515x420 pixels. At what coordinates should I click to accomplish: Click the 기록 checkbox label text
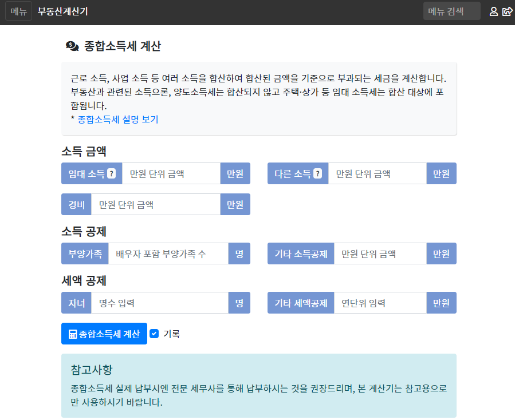tap(171, 334)
